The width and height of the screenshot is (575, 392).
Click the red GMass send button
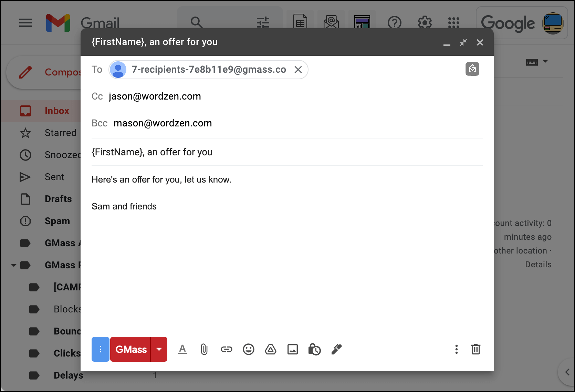tap(130, 349)
